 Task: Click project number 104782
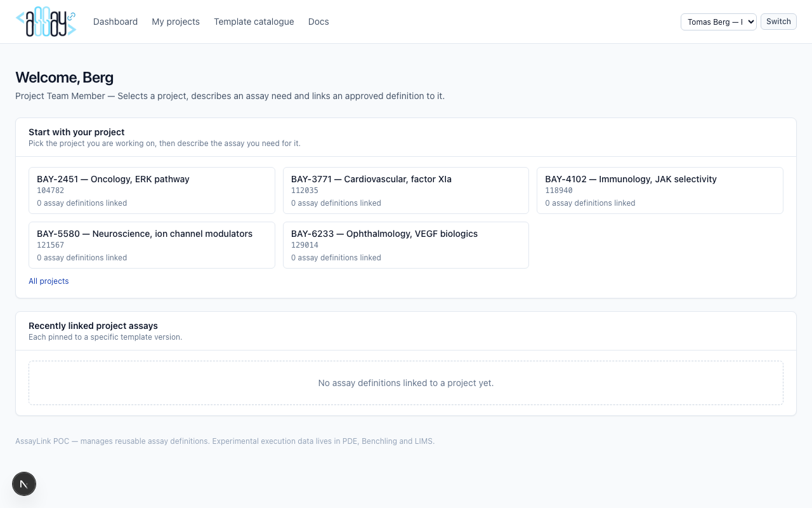click(51, 190)
